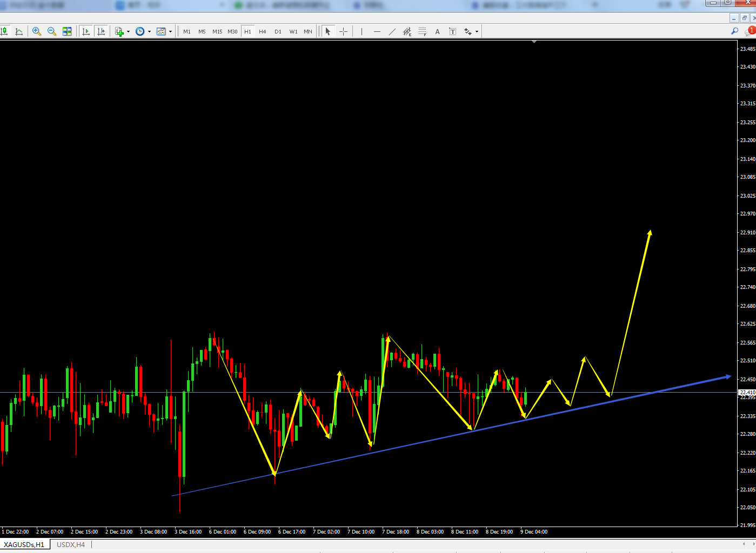This screenshot has width=756, height=553.
Task: Click the 7 Dec 18:00 time label
Action: [x=396, y=532]
